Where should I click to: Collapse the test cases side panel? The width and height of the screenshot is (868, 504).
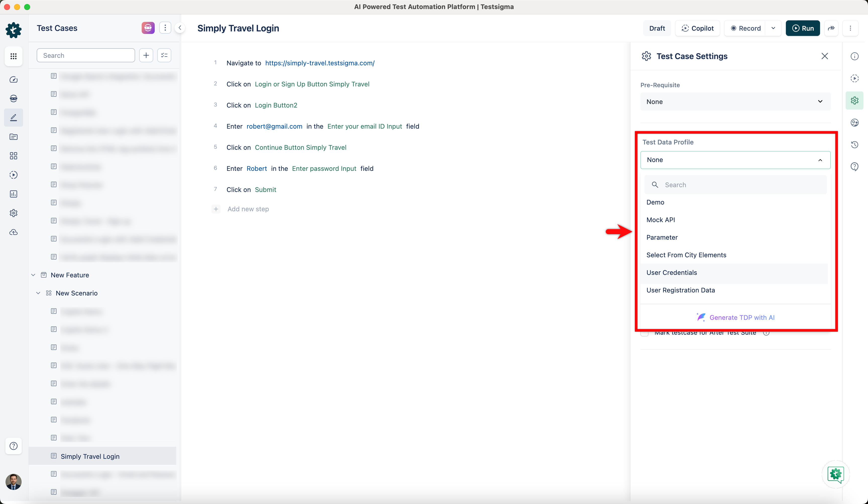click(x=180, y=28)
